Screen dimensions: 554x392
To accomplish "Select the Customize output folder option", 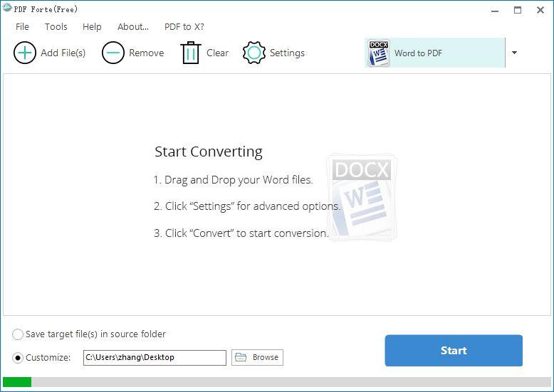I will pyautogui.click(x=18, y=357).
